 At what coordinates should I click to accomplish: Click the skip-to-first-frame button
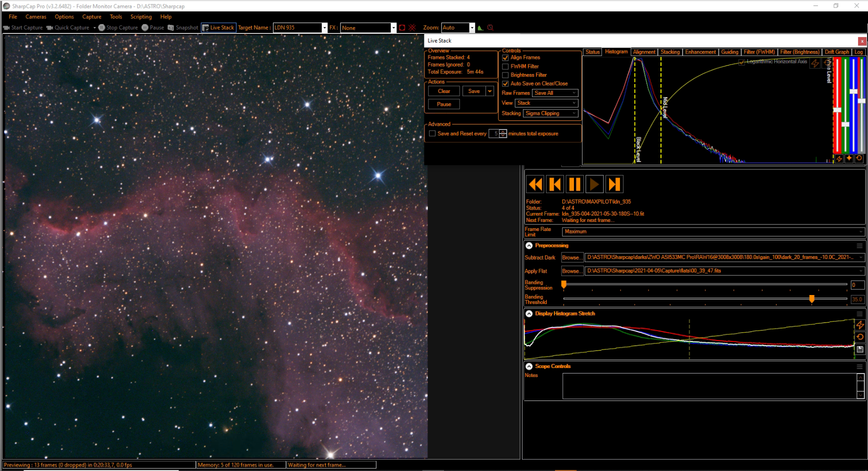tap(555, 184)
